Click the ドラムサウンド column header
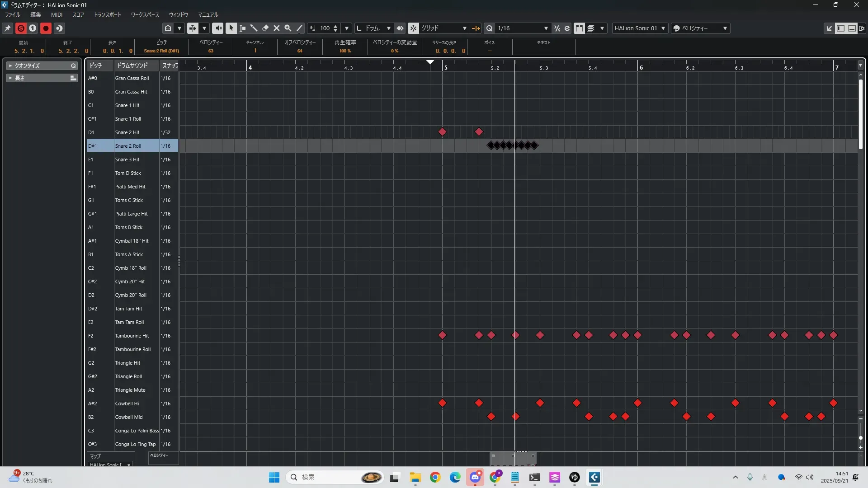The height and width of the screenshot is (488, 868). (132, 66)
